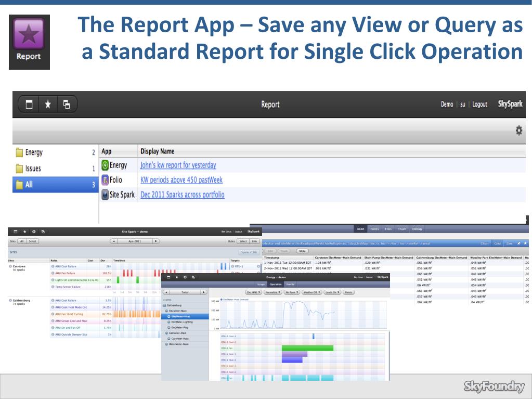Open the Apr-2011 date picker in Site Spark
Screen dimensions: 532x399
pos(135,241)
